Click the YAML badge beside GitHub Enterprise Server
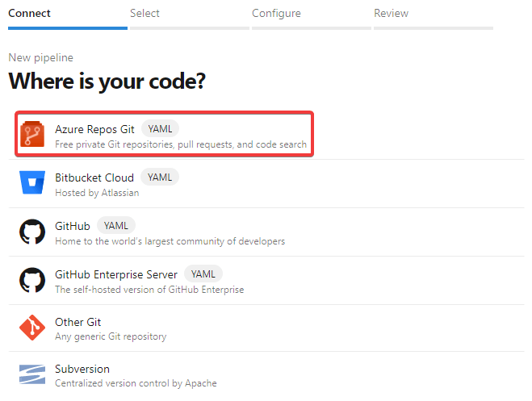The width and height of the screenshot is (532, 401). (203, 274)
